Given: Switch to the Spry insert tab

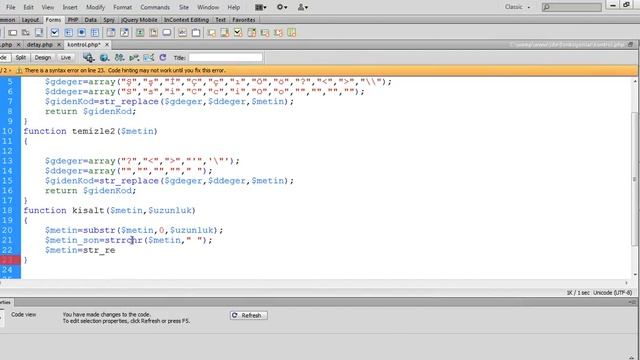Looking at the screenshot, I should pyautogui.click(x=109, y=20).
